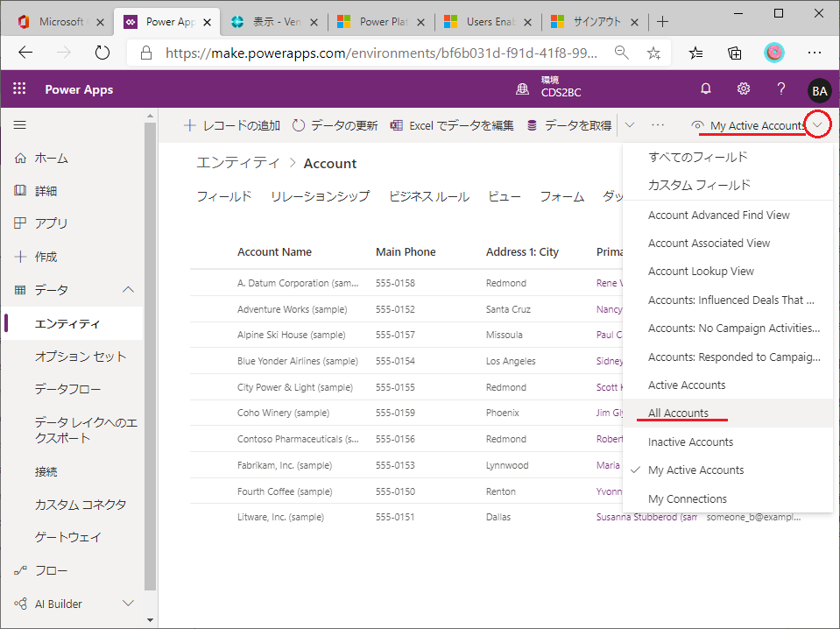The height and width of the screenshot is (629, 840).
Task: Open browser Collections
Action: 735,53
